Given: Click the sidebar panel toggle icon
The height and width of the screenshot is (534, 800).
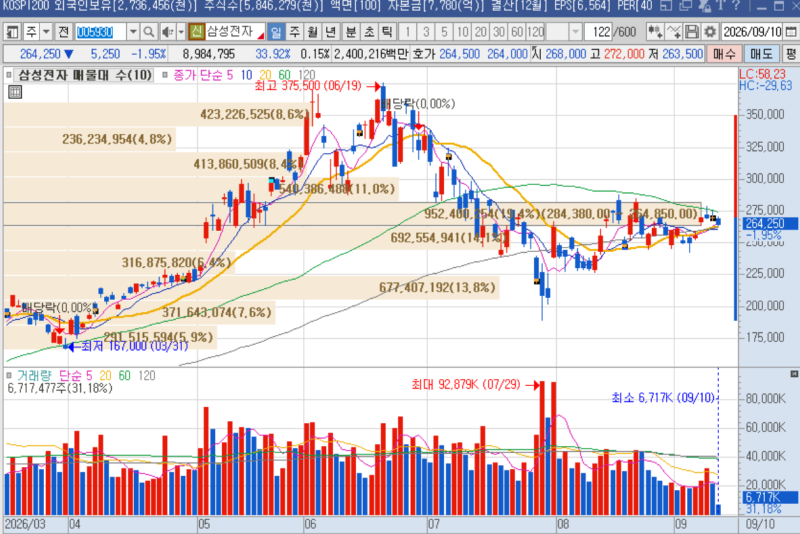Looking at the screenshot, I should tap(12, 32).
